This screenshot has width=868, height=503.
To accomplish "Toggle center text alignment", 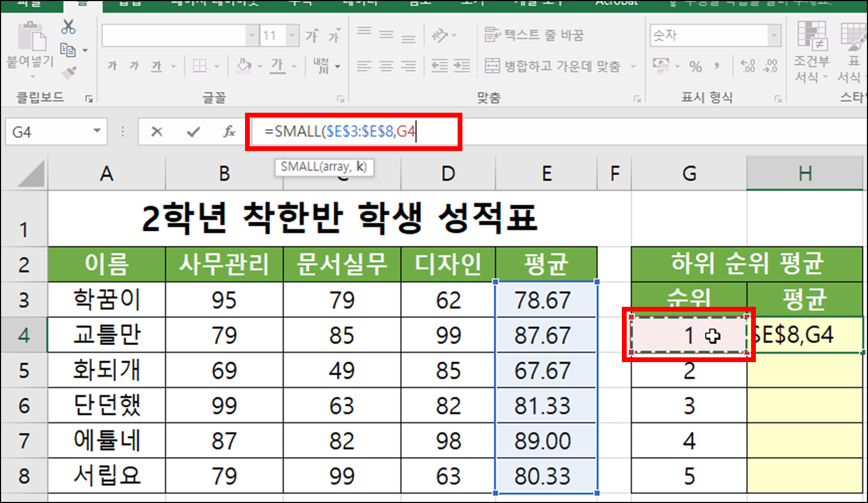I will point(386,66).
